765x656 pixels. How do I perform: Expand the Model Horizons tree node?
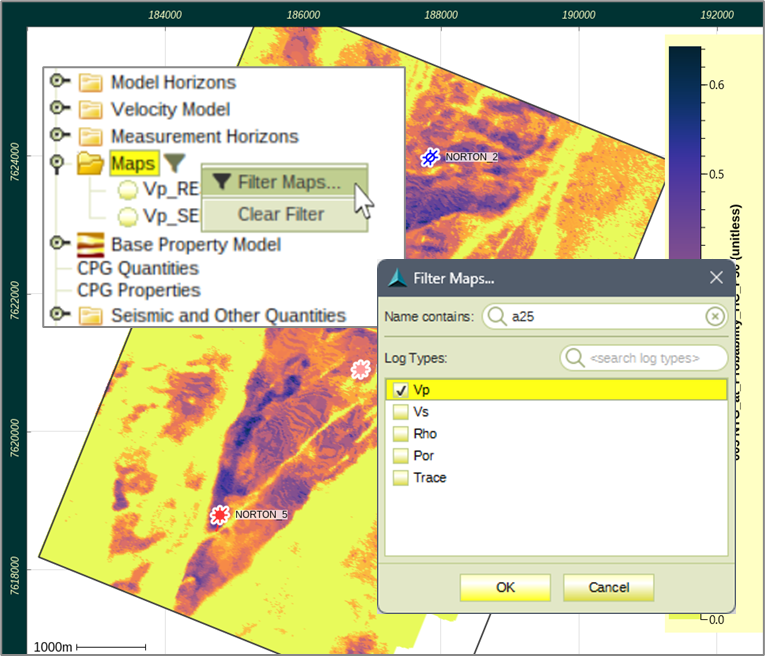click(x=58, y=82)
